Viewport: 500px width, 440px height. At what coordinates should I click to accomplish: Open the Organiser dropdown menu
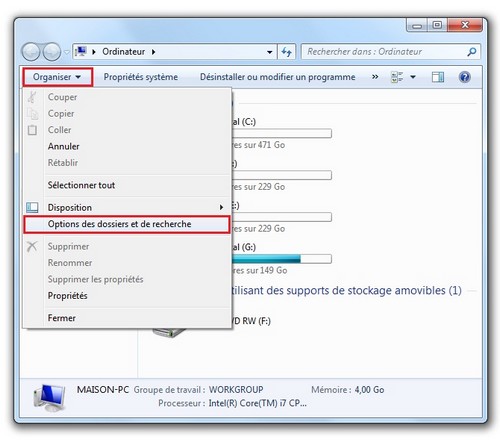pyautogui.click(x=57, y=77)
